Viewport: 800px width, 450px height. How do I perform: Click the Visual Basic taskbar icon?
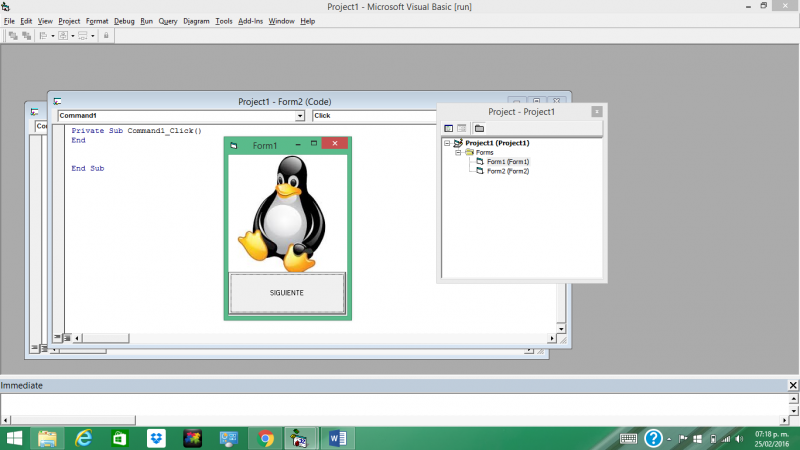pos(299,439)
